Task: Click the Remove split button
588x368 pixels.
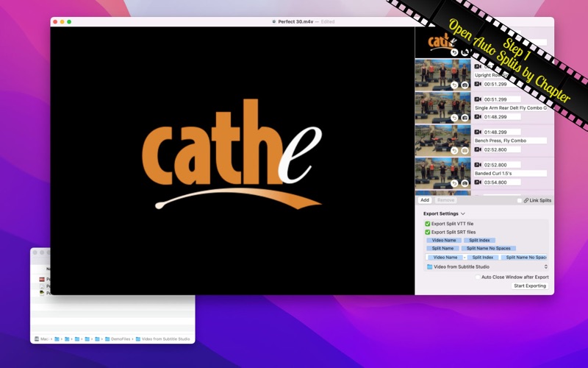Action: 445,200
